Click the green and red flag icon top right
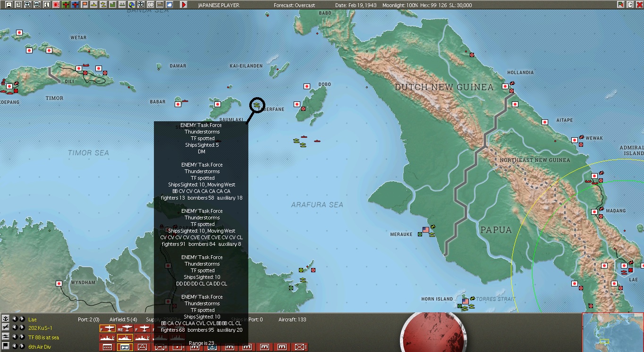This screenshot has height=352, width=644. pos(621,5)
